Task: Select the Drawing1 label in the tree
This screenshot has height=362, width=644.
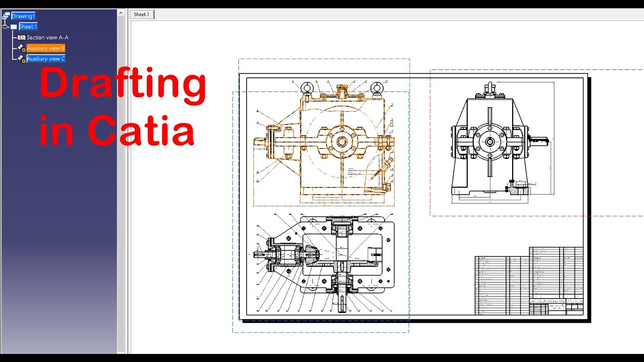Action: [23, 16]
